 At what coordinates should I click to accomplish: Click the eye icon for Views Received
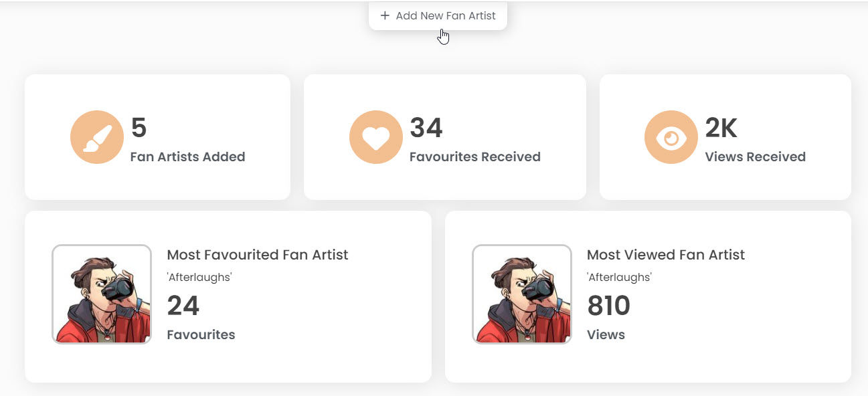(671, 137)
